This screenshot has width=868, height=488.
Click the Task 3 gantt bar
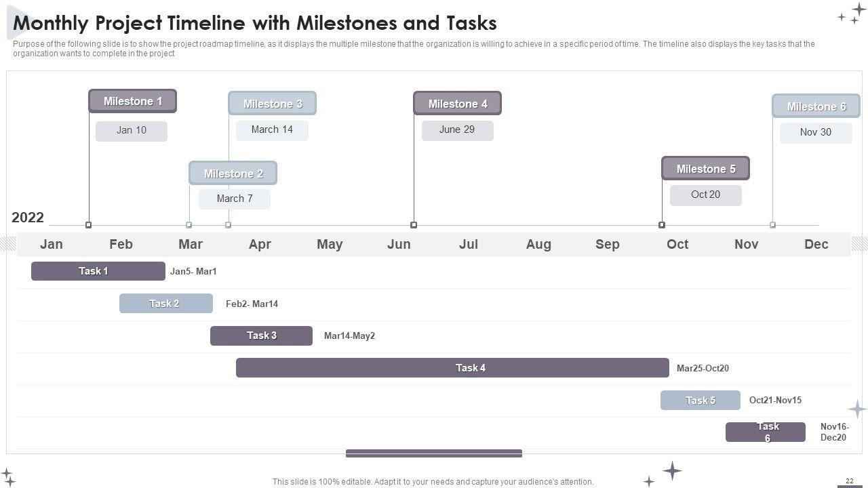tap(261, 335)
